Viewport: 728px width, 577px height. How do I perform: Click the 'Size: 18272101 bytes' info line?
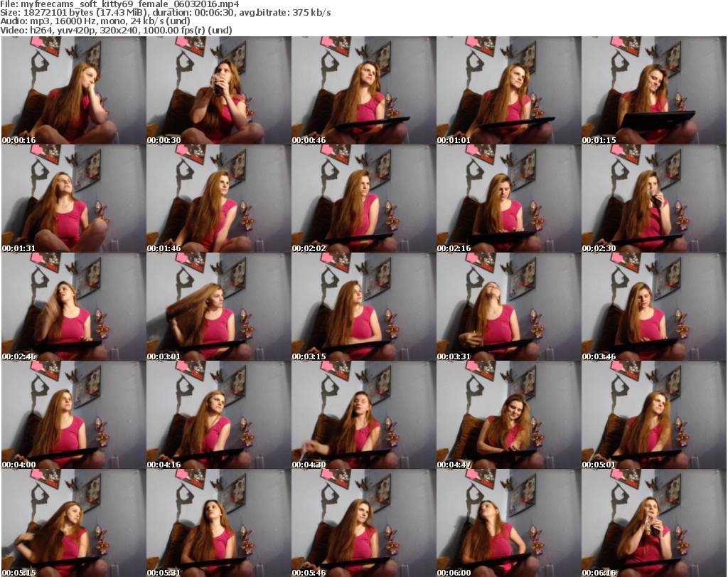[165, 13]
